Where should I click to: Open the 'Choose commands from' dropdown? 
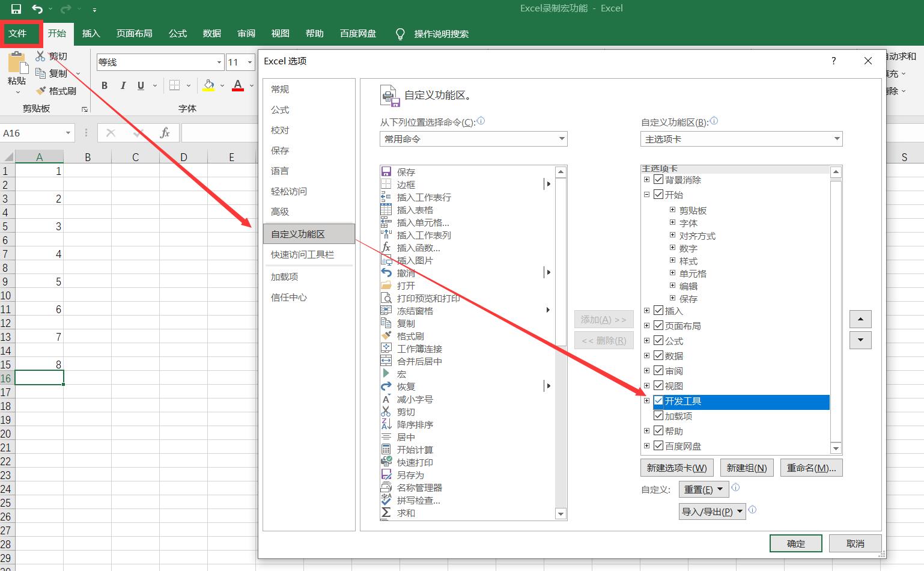473,139
